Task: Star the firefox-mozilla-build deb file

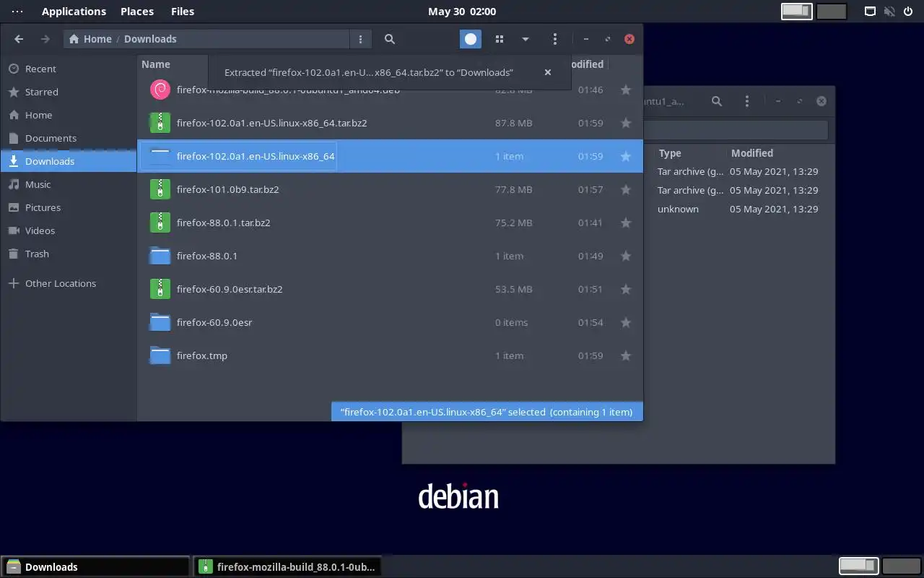Action: pyautogui.click(x=626, y=90)
